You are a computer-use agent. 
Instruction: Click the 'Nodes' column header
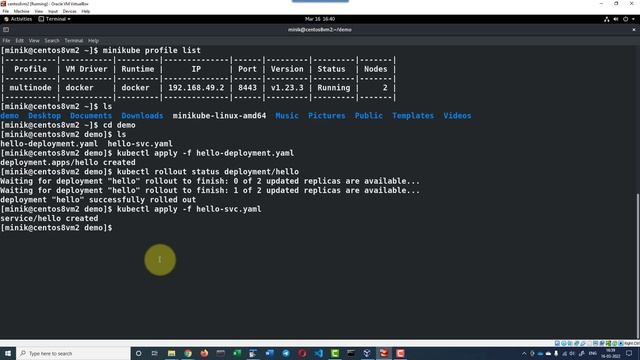coord(376,69)
